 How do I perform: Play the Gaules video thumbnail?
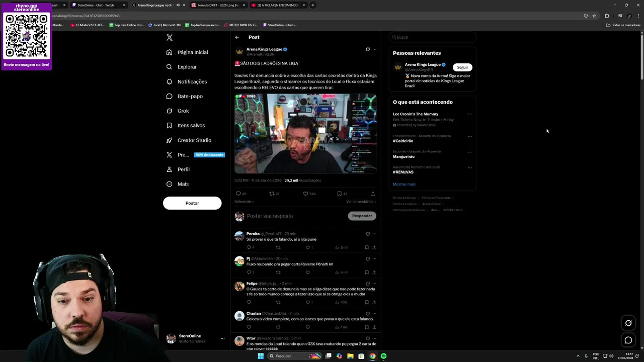[x=305, y=134]
